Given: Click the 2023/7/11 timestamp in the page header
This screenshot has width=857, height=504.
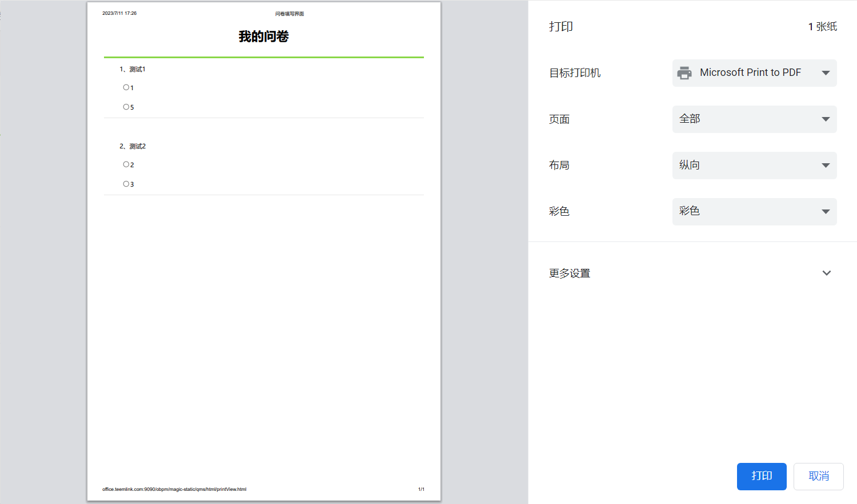Looking at the screenshot, I should tap(119, 13).
